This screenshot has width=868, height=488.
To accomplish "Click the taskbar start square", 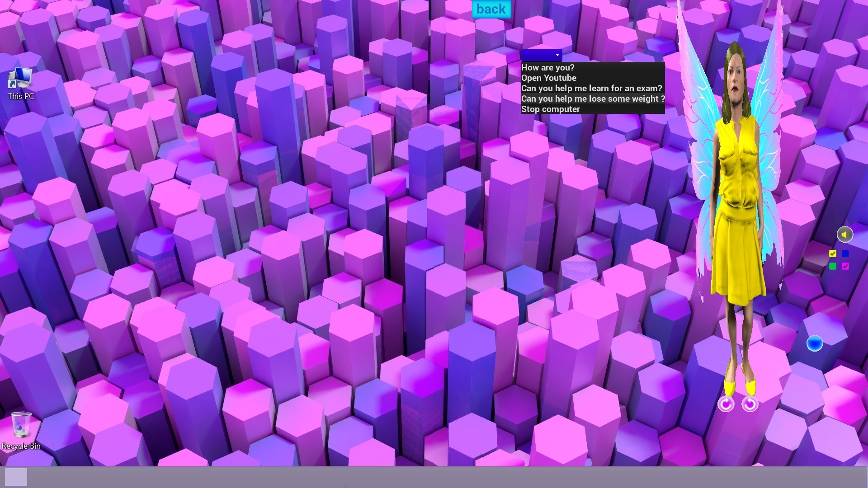I will 16,477.
